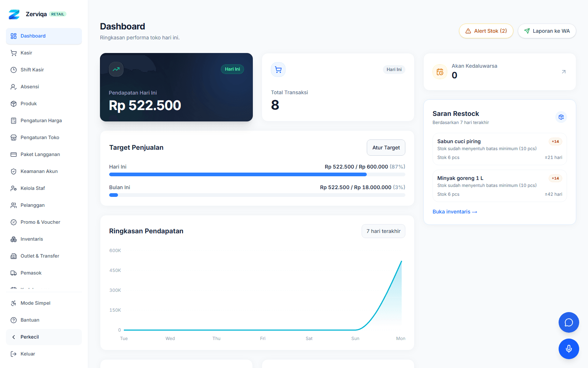This screenshot has width=588, height=368.
Task: Open the chat bubble floating button
Action: click(x=569, y=322)
